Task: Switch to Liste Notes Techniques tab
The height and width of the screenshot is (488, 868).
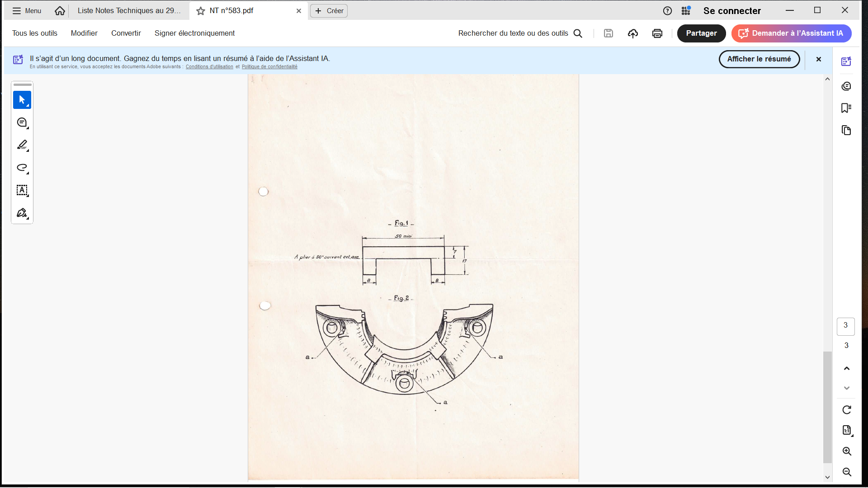Action: pos(129,11)
